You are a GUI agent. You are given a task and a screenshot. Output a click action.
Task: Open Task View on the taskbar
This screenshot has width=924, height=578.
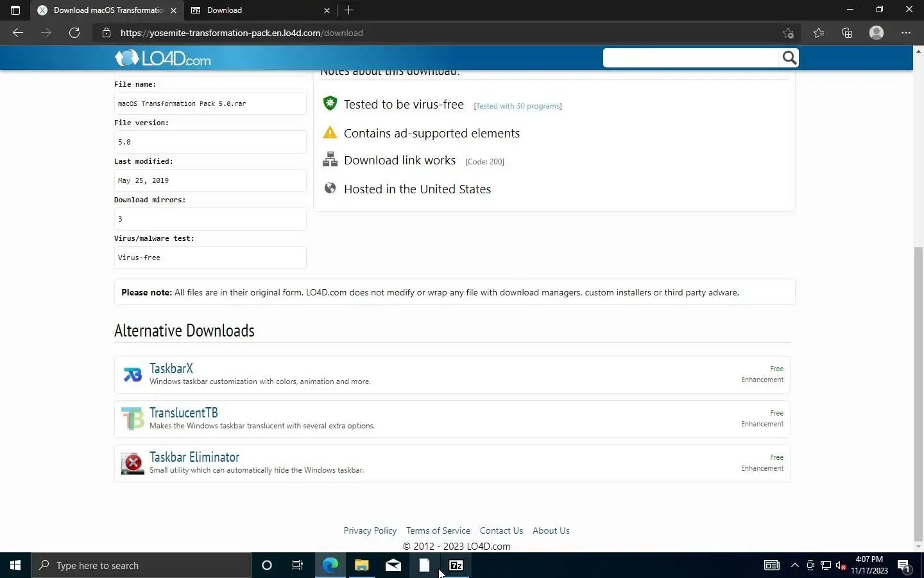pos(298,565)
